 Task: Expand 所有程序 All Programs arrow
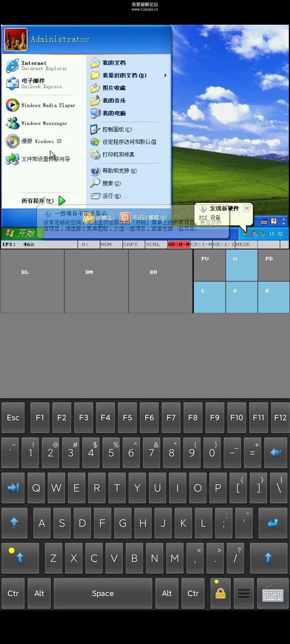point(62,201)
